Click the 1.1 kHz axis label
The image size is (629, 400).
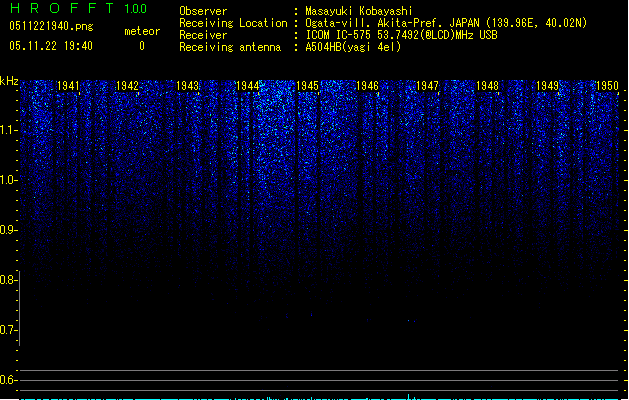coord(8,130)
